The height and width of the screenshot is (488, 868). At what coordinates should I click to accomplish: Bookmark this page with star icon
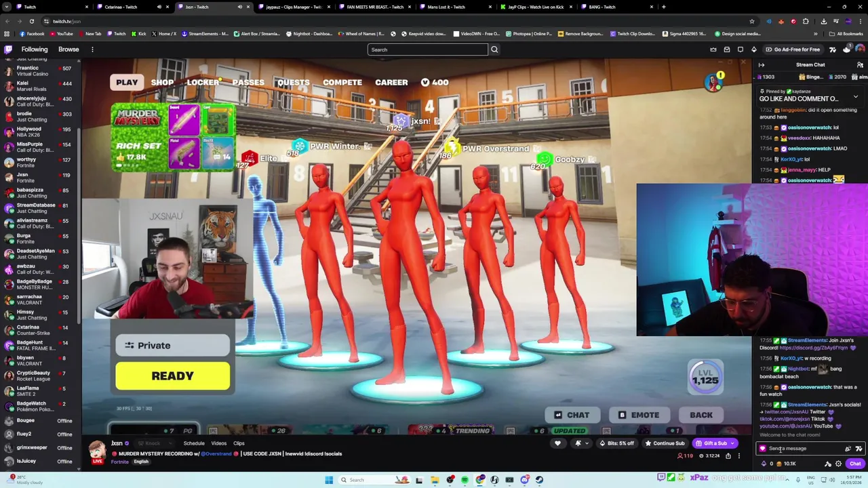pyautogui.click(x=751, y=21)
